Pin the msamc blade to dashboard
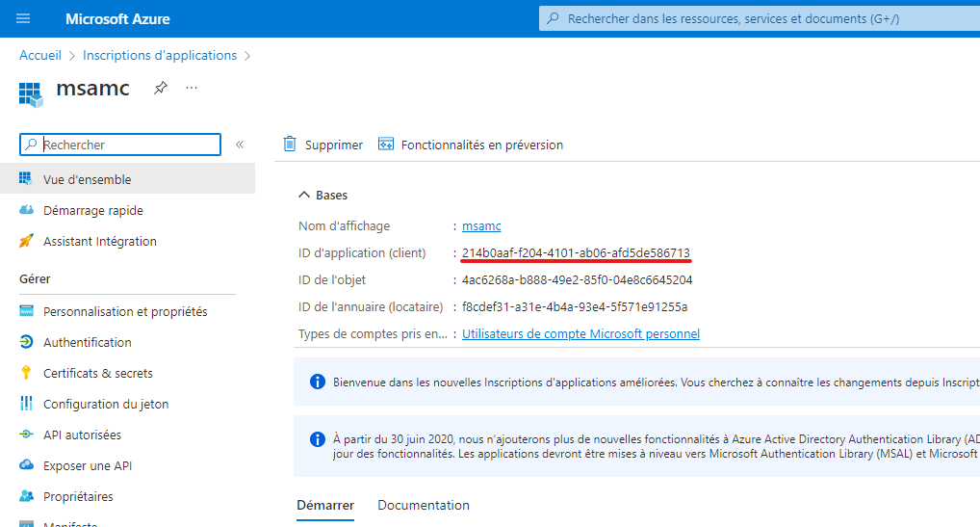This screenshot has width=980, height=527. pos(161,88)
